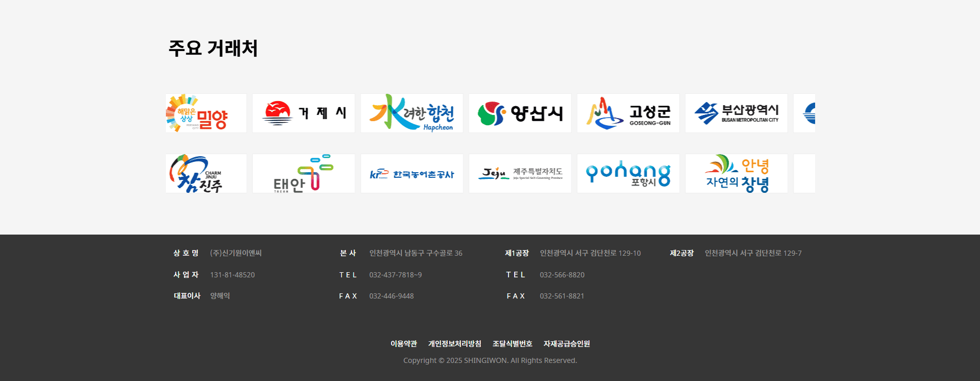Click representative name 양혜익
The width and height of the screenshot is (980, 381).
(220, 296)
